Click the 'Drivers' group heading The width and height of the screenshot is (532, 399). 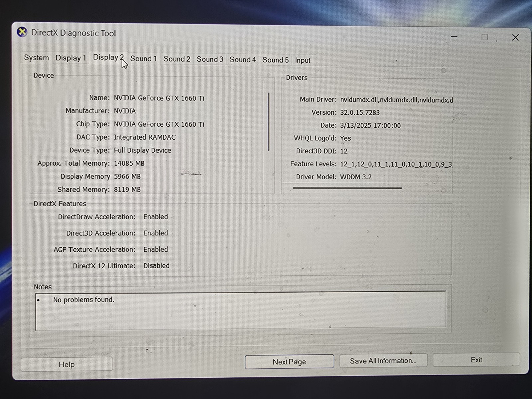297,77
